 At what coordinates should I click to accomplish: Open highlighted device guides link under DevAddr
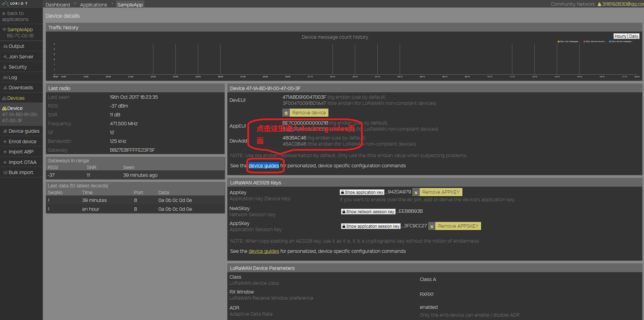[x=264, y=166]
